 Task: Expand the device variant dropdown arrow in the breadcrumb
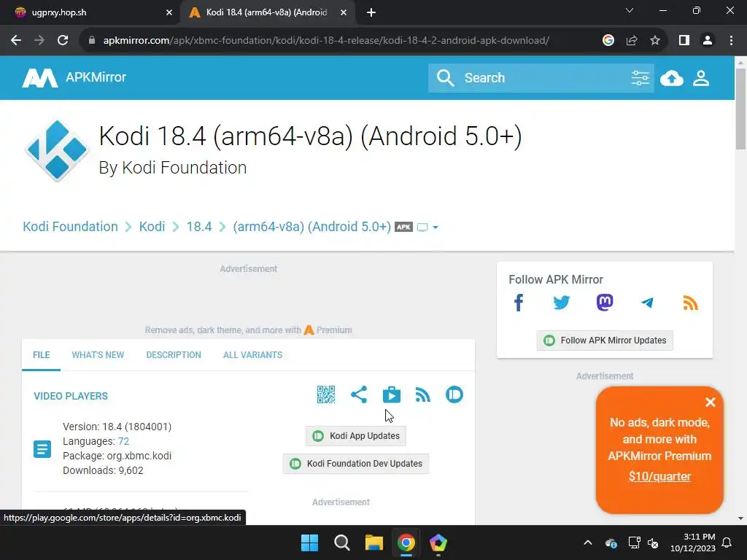435,227
